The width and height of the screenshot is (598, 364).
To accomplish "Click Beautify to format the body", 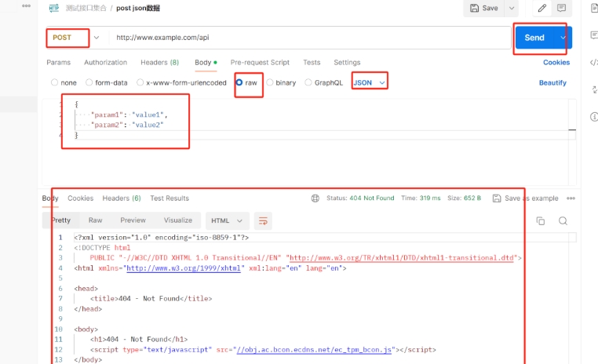I will (552, 82).
